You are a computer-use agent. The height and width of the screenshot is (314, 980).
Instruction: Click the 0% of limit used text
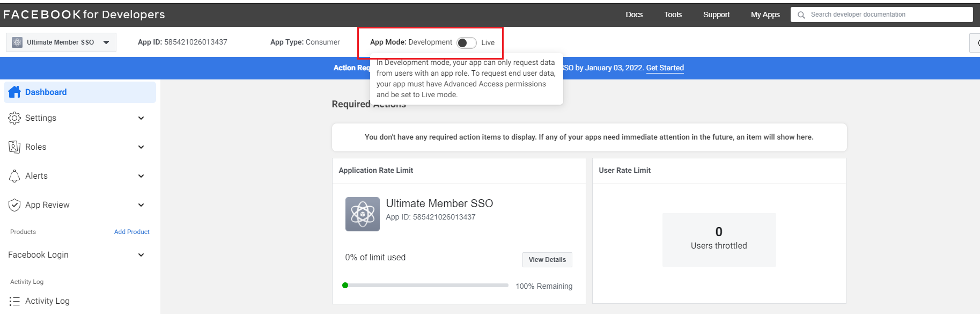375,258
